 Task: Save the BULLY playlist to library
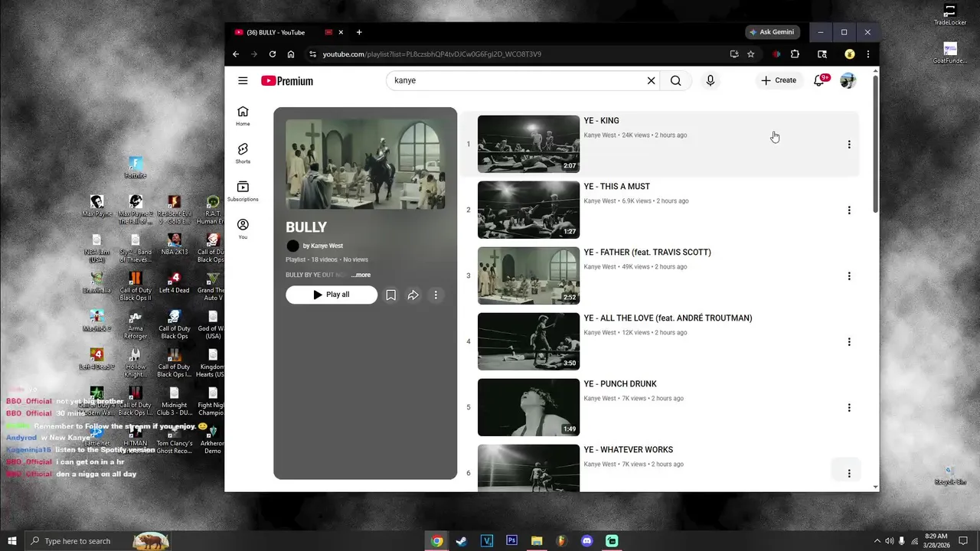390,295
